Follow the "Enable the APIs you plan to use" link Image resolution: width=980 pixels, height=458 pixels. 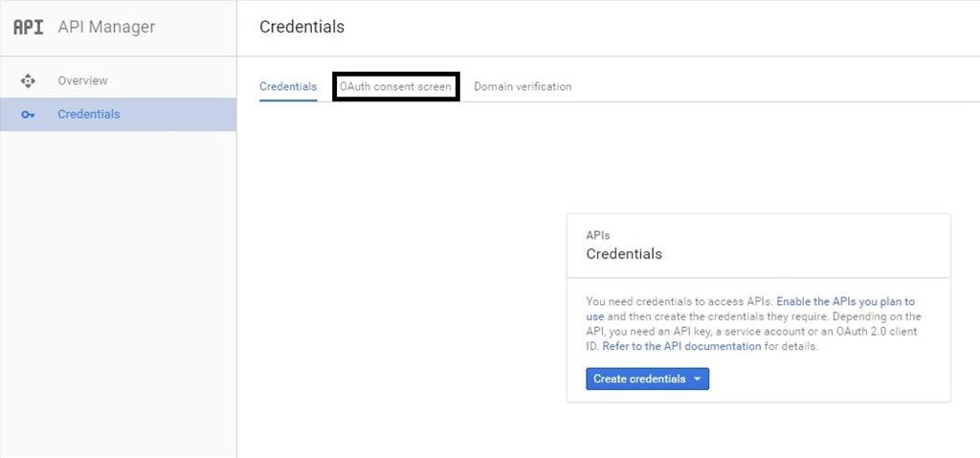[x=845, y=301]
